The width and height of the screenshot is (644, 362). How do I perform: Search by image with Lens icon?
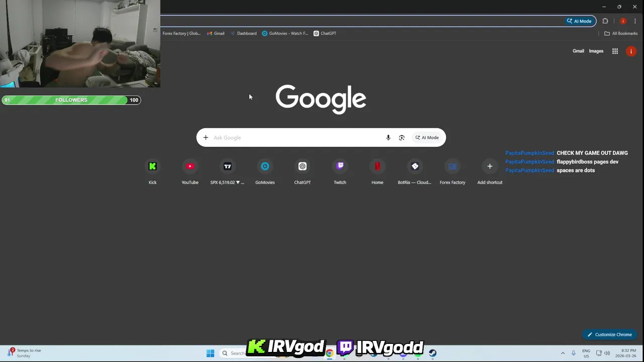coord(401,138)
